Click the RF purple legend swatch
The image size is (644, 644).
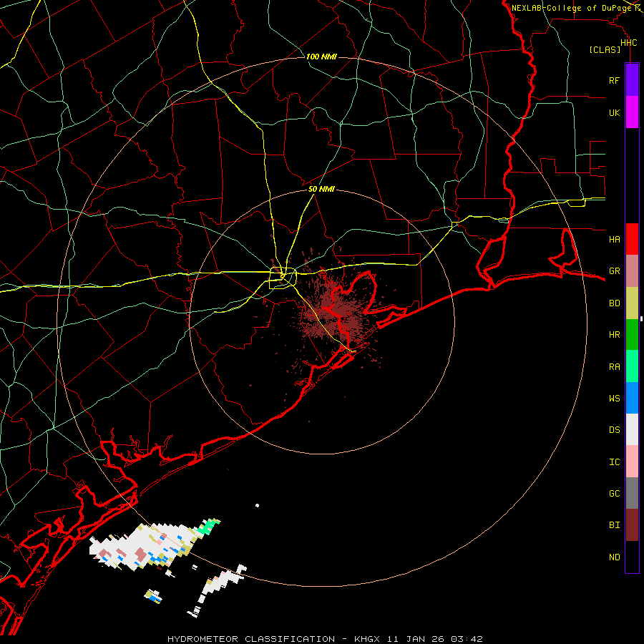pyautogui.click(x=632, y=80)
